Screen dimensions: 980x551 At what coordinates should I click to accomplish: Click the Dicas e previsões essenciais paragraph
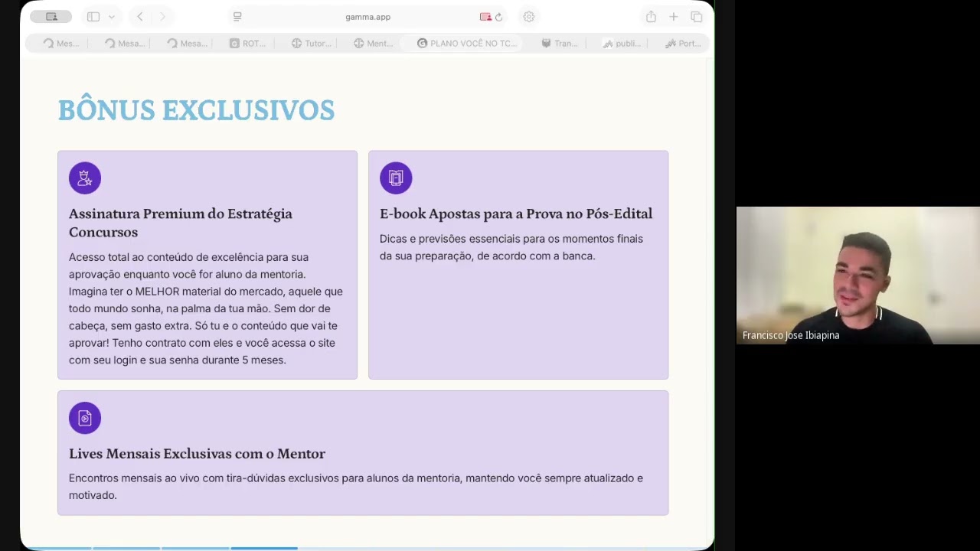[x=511, y=247]
